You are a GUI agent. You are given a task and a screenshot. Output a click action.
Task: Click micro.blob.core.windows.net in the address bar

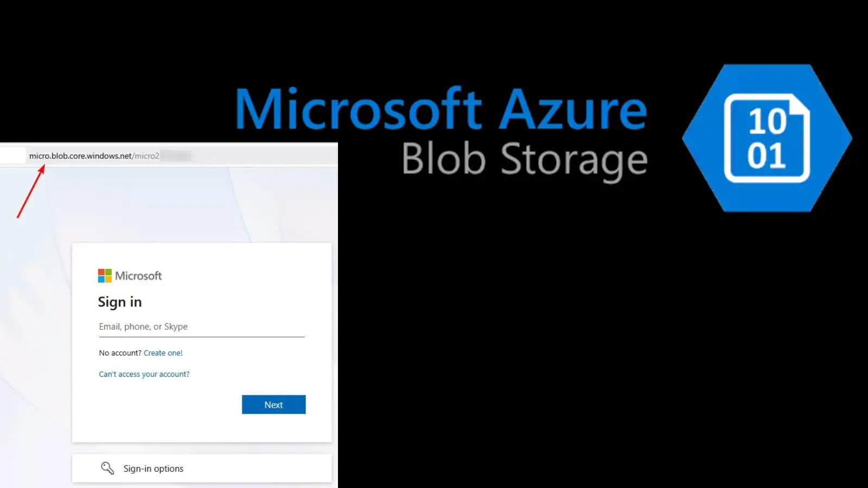[79, 155]
